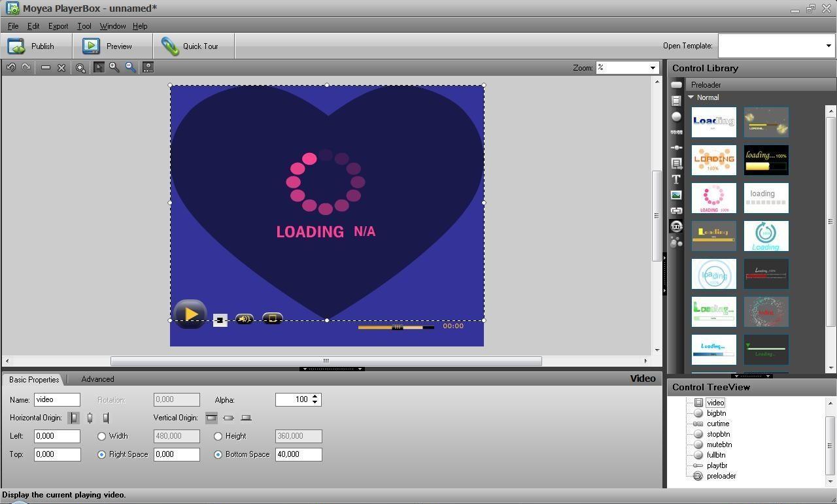Open the Open Template dropdown
Viewport: 837px width, 504px height.
click(x=828, y=46)
